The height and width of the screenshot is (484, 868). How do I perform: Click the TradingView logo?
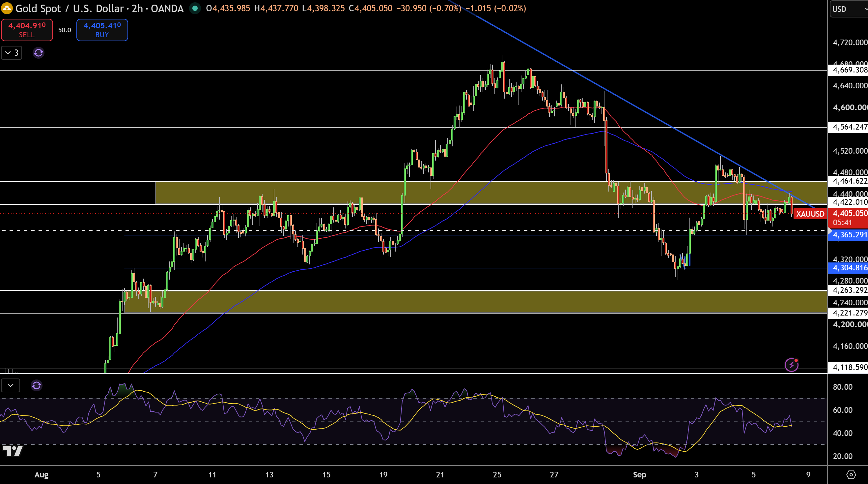[x=13, y=451]
